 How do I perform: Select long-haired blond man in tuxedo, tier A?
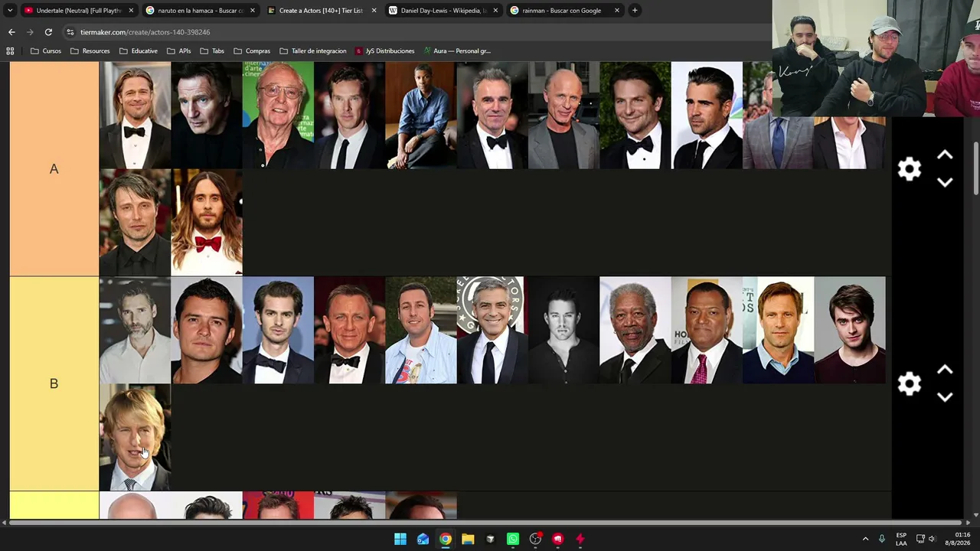point(136,116)
